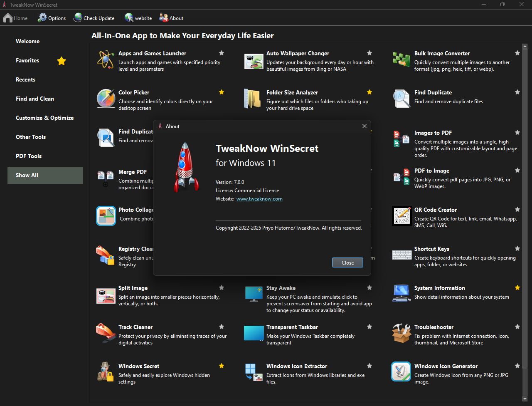
Task: Open the PDF to Image icon
Action: pos(401,176)
